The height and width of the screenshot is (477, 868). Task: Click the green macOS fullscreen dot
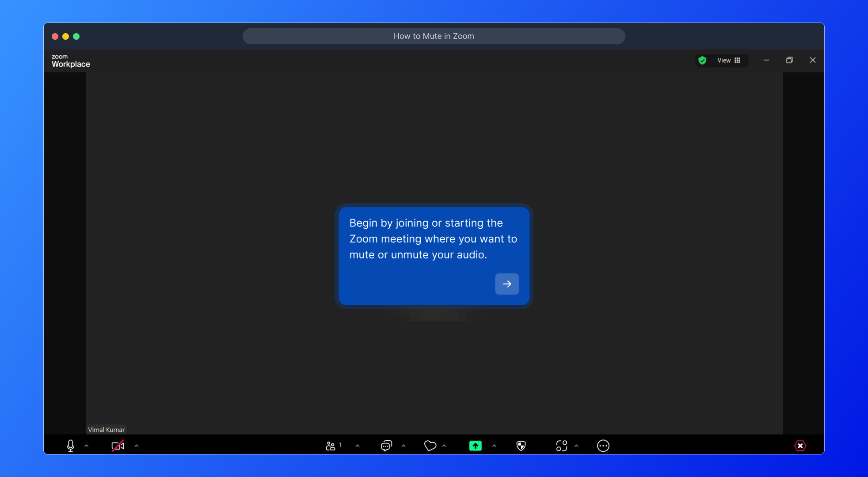[x=76, y=37]
